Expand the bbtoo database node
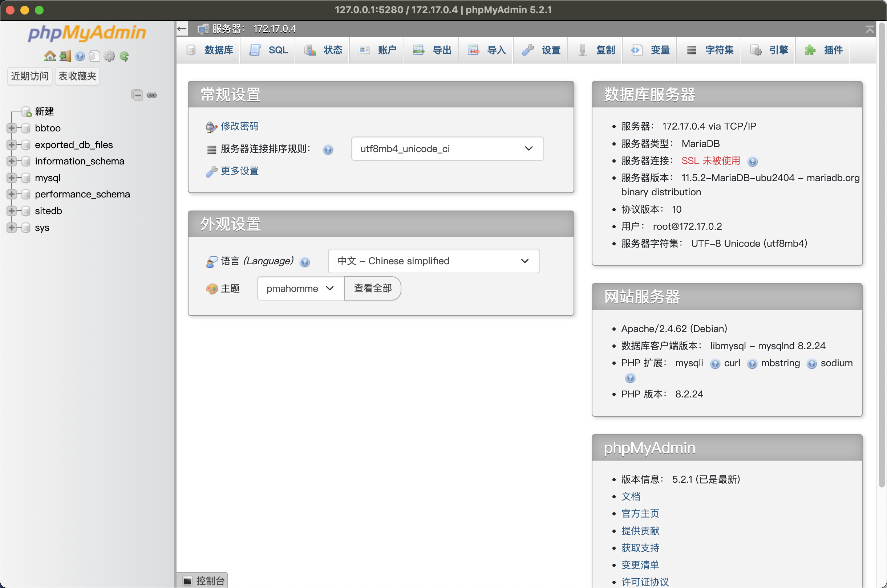 click(x=11, y=128)
